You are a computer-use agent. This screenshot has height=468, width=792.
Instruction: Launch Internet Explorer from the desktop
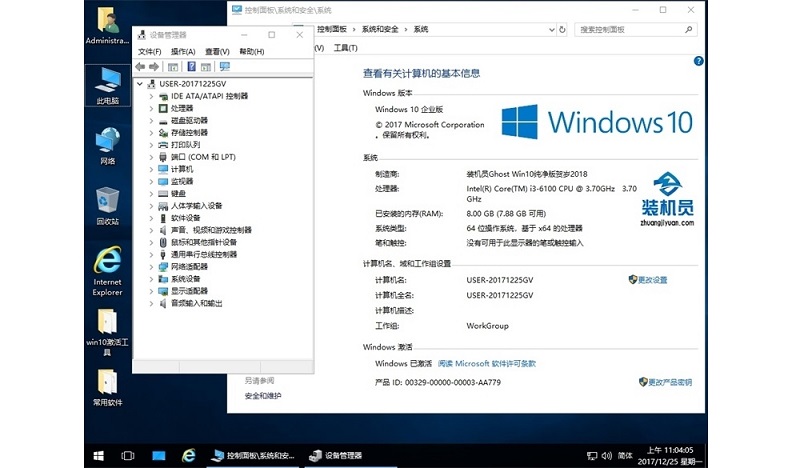107,268
